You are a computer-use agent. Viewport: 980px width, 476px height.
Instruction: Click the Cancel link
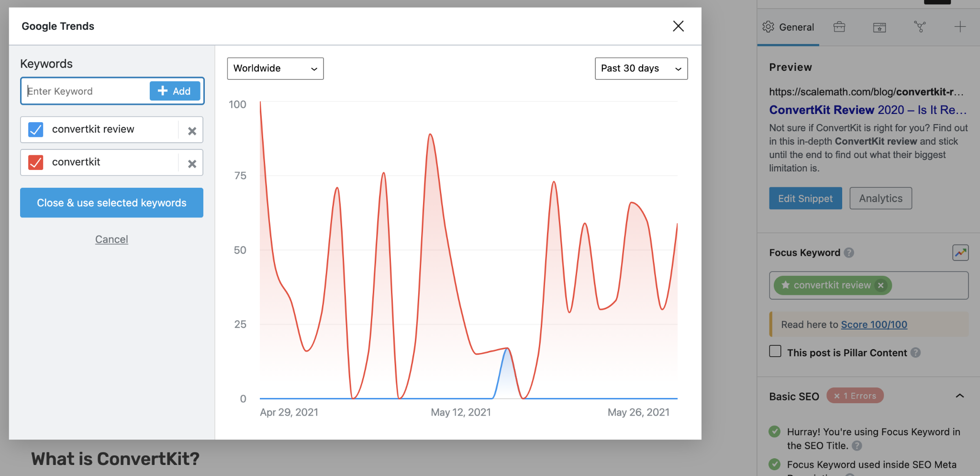click(x=111, y=239)
